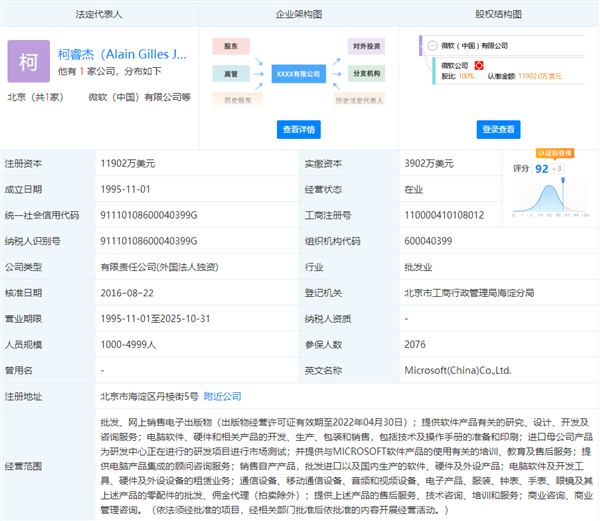Click the 微软公司 shareholder name
The image size is (600, 521).
(x=455, y=65)
